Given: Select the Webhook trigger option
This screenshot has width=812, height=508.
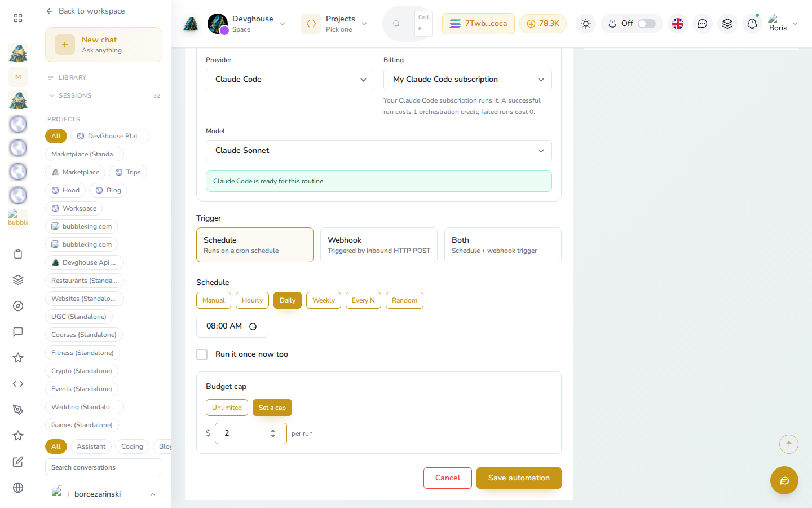Looking at the screenshot, I should pos(379,245).
